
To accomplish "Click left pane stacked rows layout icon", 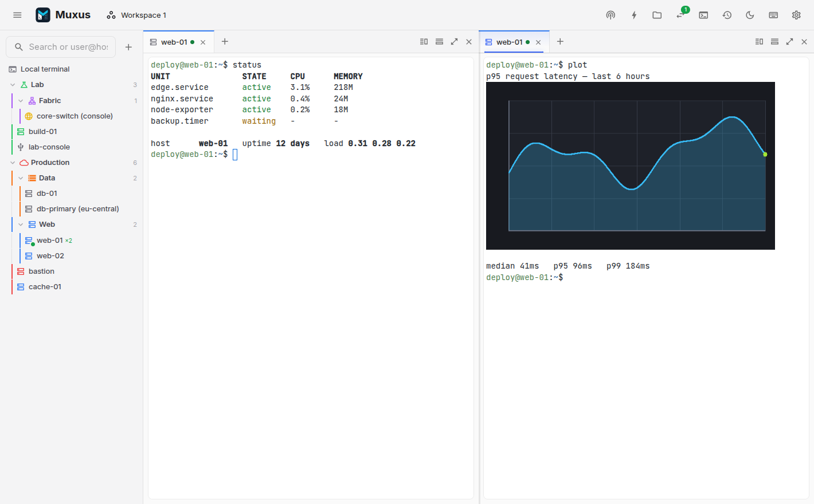I will pyautogui.click(x=439, y=41).
